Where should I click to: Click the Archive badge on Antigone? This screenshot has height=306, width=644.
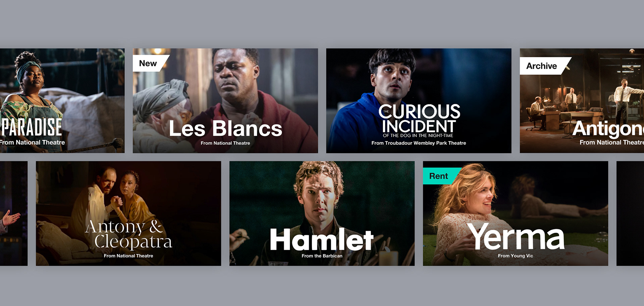click(543, 66)
